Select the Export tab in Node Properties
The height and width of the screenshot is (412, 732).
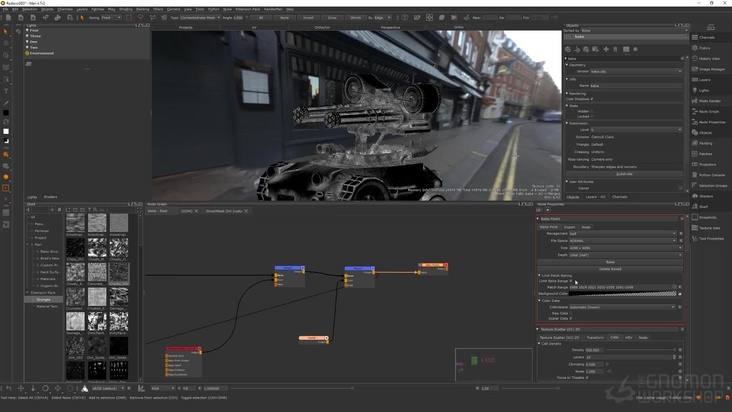point(568,227)
